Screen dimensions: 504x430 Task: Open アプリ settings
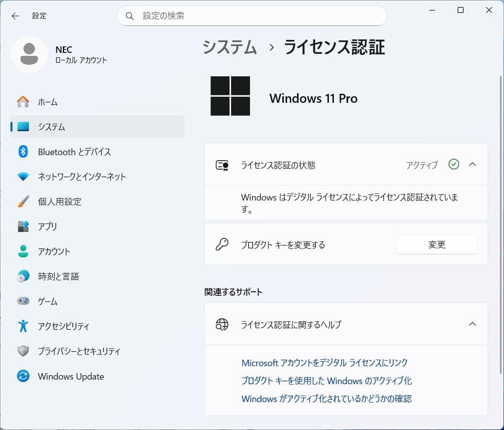(x=23, y=226)
